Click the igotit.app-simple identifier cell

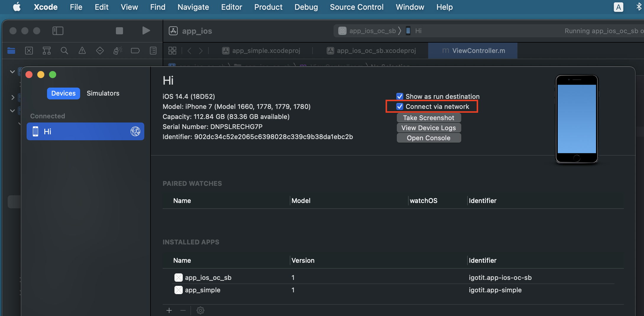pyautogui.click(x=495, y=290)
